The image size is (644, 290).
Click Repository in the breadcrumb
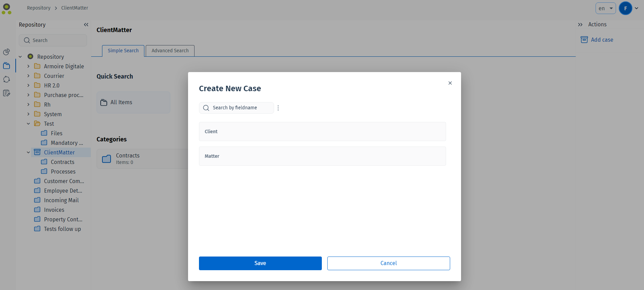39,8
